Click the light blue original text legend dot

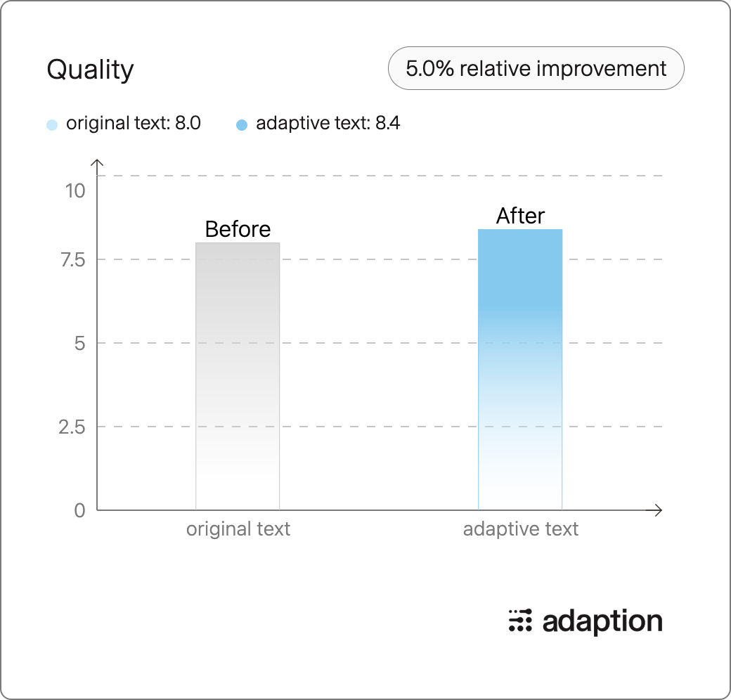[52, 125]
